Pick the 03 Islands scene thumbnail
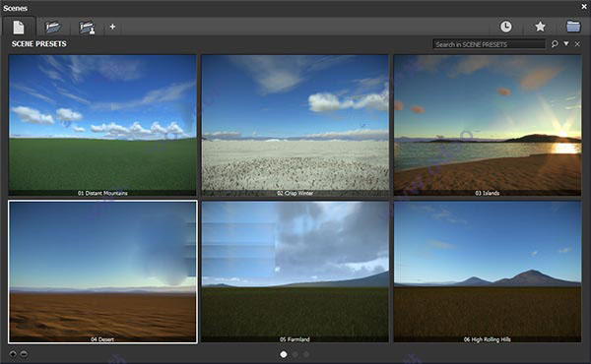Screen dimensions: 591x364 click(488, 125)
